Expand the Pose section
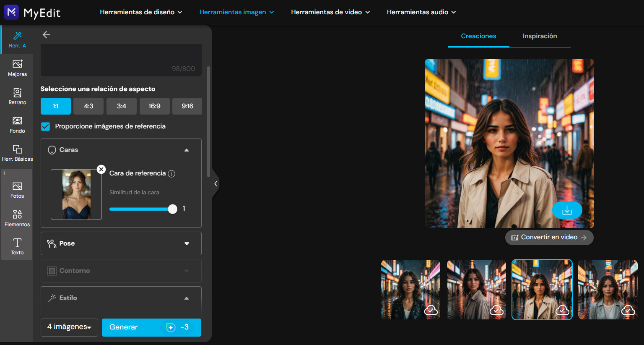644x345 pixels. (121, 243)
